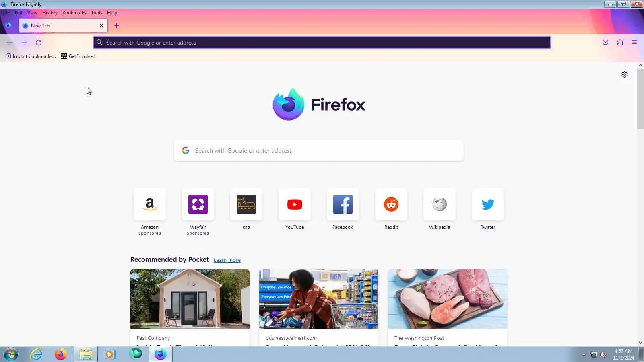This screenshot has height=362, width=644.
Task: Focus the page's Google search box
Action: click(319, 151)
